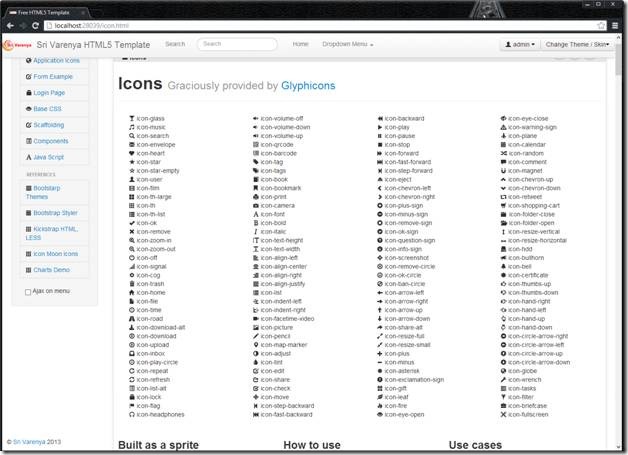This screenshot has height=455, width=628.
Task: Click the icon-envelope glyph
Action: (132, 145)
